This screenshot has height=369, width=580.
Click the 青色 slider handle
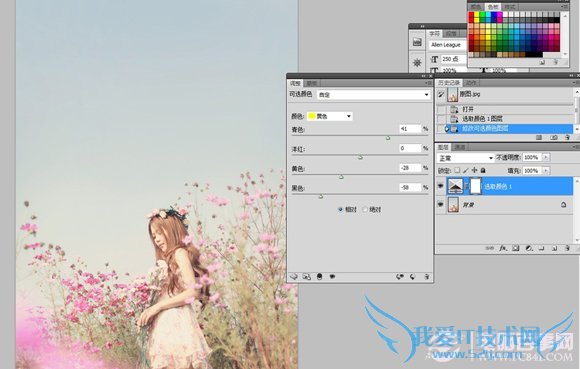(x=388, y=138)
